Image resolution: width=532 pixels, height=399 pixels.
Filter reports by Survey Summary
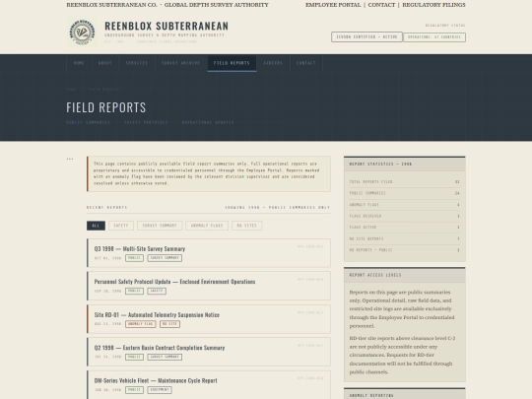click(x=160, y=226)
